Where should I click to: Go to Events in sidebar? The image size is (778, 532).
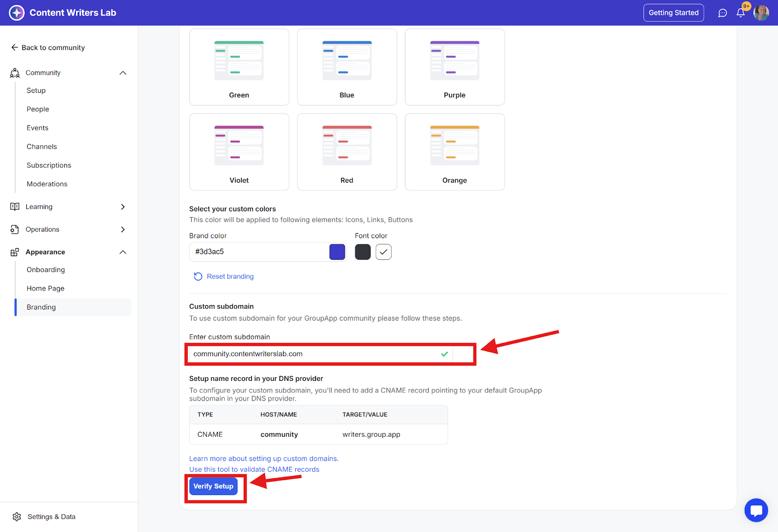click(x=37, y=128)
